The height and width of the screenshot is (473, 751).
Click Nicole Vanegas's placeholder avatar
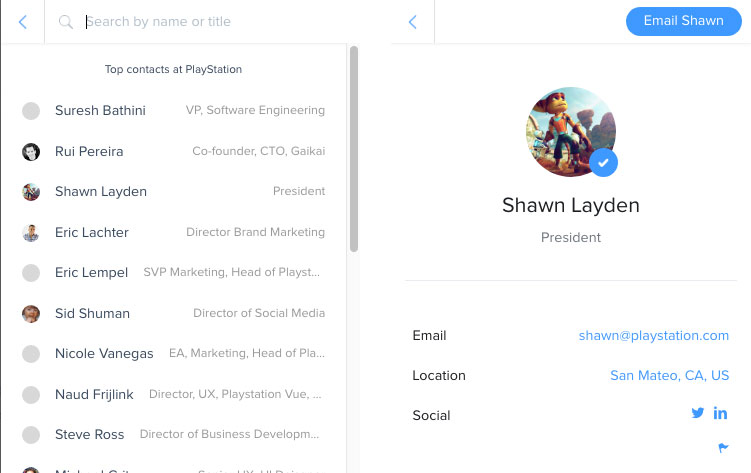pyautogui.click(x=31, y=354)
